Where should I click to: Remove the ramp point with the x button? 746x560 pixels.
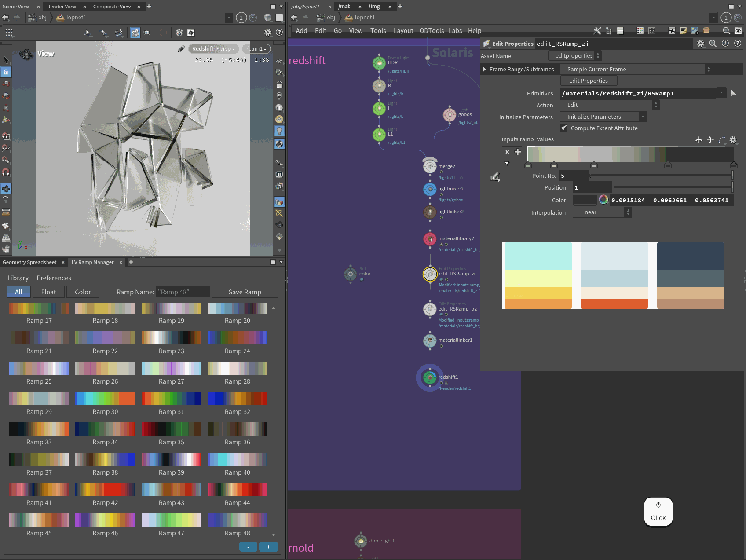click(x=507, y=152)
